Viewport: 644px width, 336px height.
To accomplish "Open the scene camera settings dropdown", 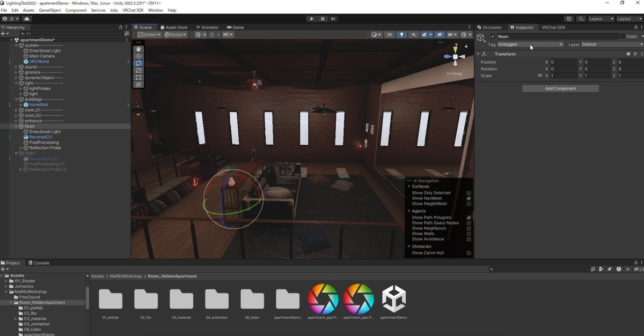I will [452, 35].
